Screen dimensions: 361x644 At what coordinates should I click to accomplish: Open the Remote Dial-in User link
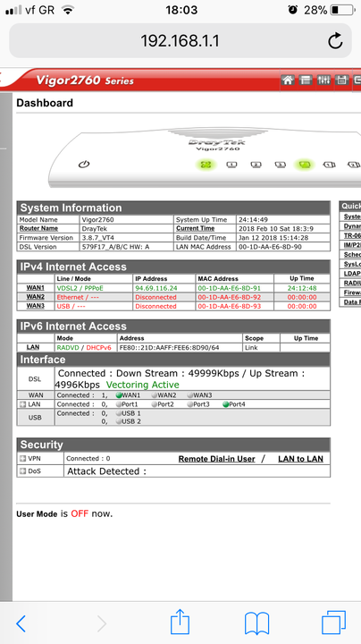tap(216, 459)
